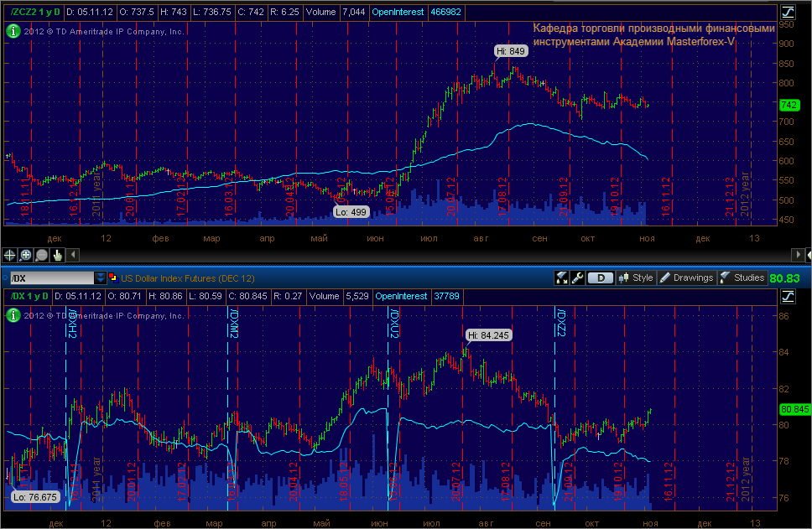Click the /DXU12 contract rollover marker

[394, 323]
